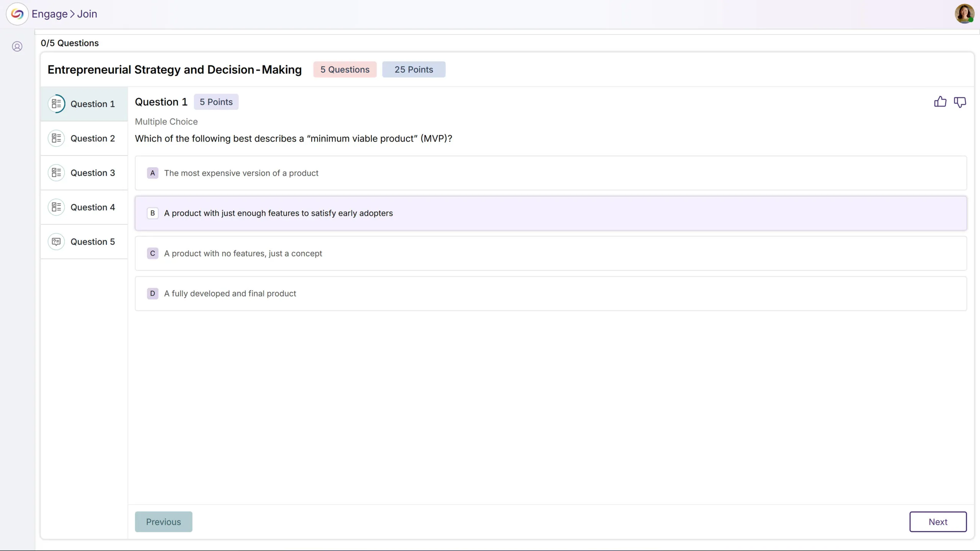Click the thumbs up feedback icon

[940, 102]
